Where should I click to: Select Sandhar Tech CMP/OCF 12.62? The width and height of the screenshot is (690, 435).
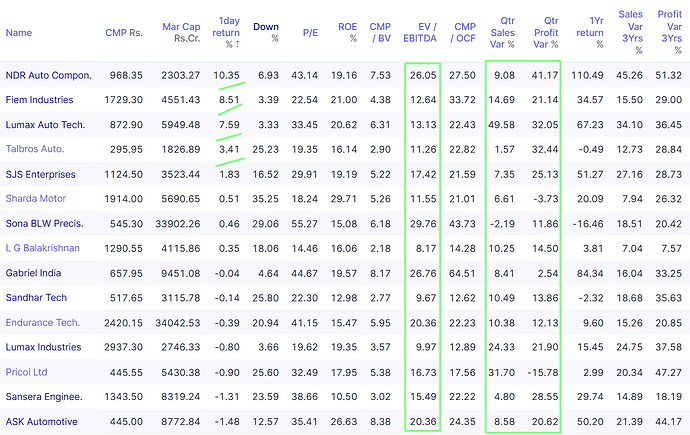point(462,298)
